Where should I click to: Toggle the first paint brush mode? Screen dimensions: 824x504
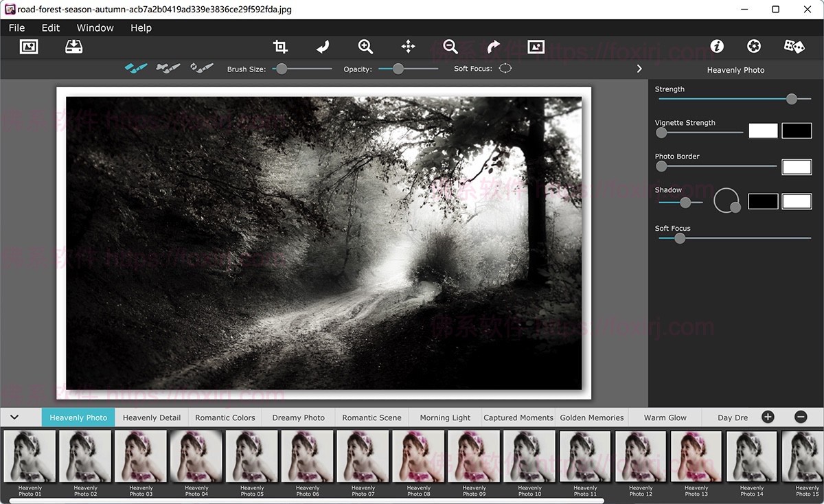click(135, 68)
